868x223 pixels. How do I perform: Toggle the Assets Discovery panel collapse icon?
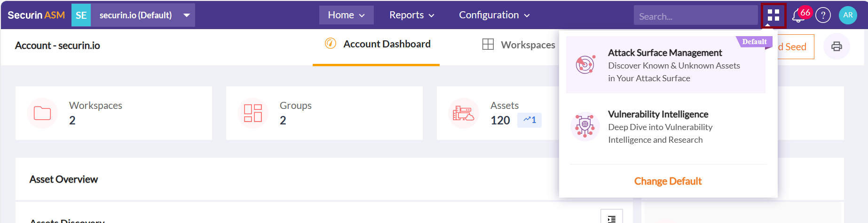(611, 218)
